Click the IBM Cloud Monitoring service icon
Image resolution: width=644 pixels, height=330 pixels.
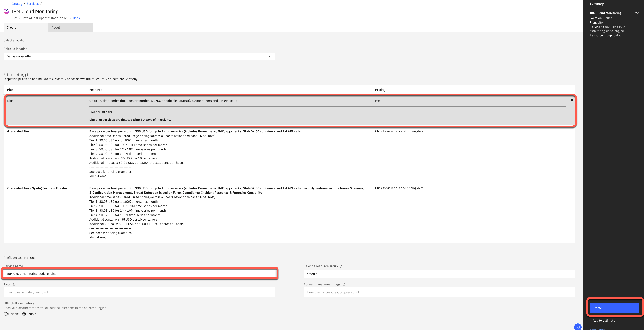[6, 11]
